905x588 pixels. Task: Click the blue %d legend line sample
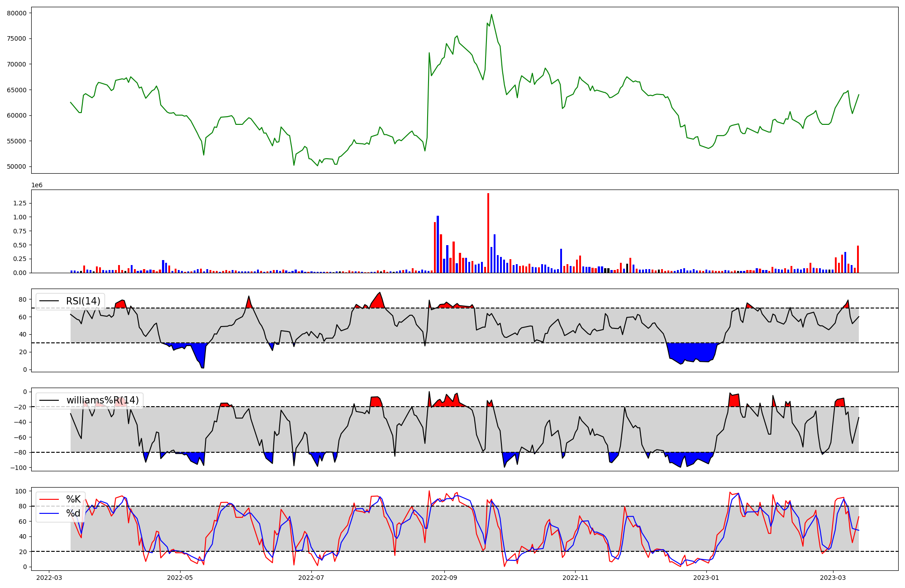click(x=49, y=513)
